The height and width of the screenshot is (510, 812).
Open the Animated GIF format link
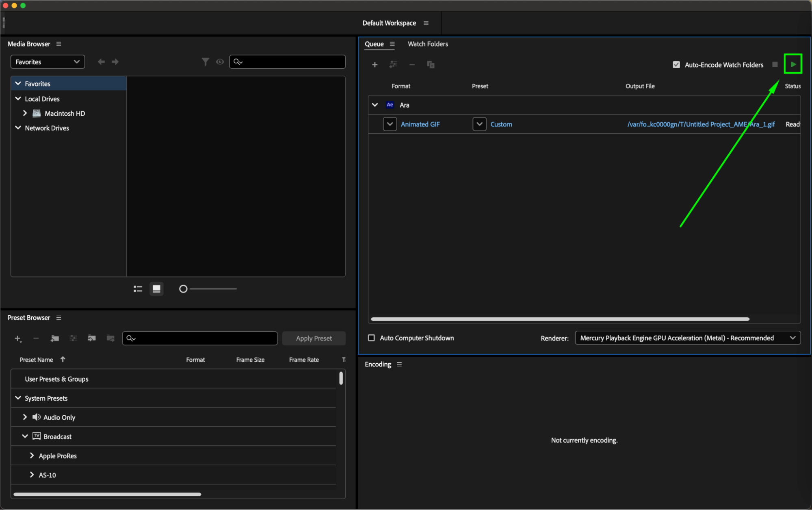click(420, 124)
